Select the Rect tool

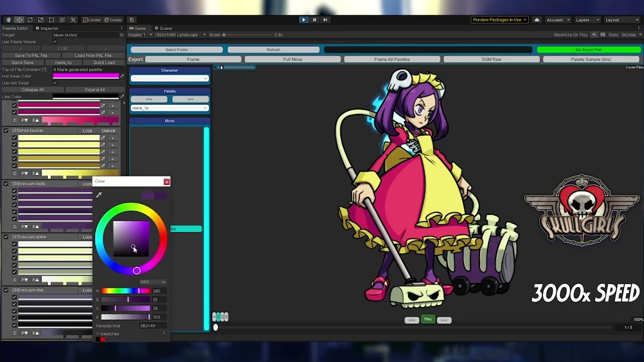click(51, 20)
